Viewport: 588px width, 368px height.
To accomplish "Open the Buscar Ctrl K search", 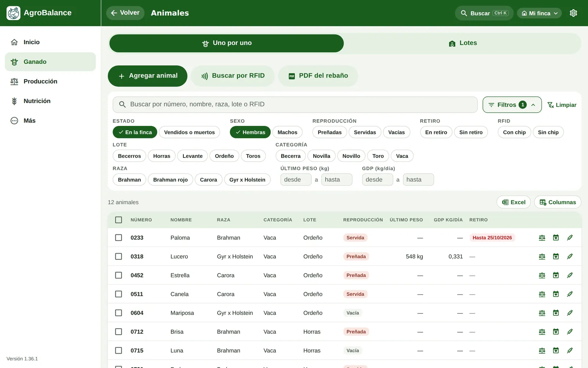I will 484,13.
